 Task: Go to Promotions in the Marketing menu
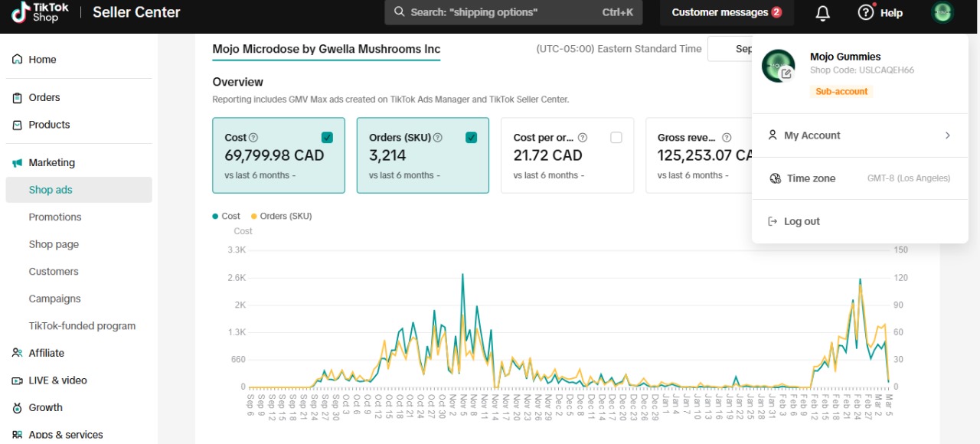55,217
